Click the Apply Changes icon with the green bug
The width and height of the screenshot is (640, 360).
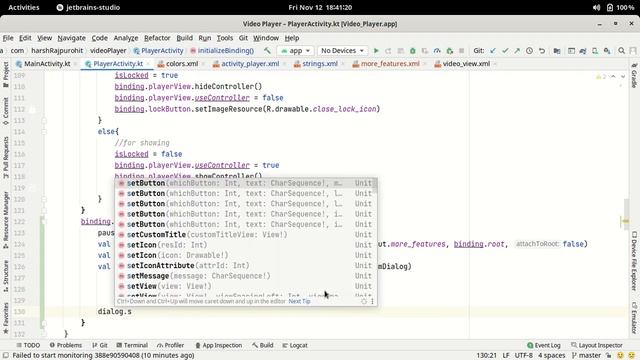[449, 51]
